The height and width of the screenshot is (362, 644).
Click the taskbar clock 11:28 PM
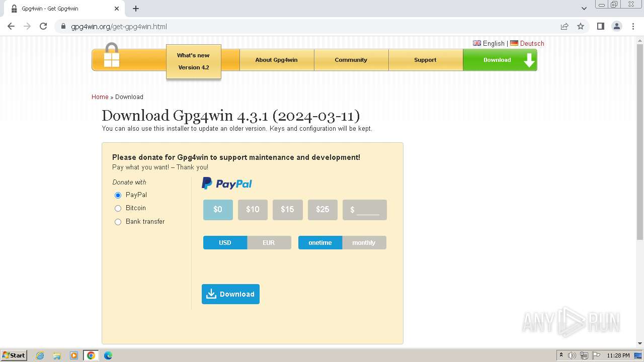[618, 355]
